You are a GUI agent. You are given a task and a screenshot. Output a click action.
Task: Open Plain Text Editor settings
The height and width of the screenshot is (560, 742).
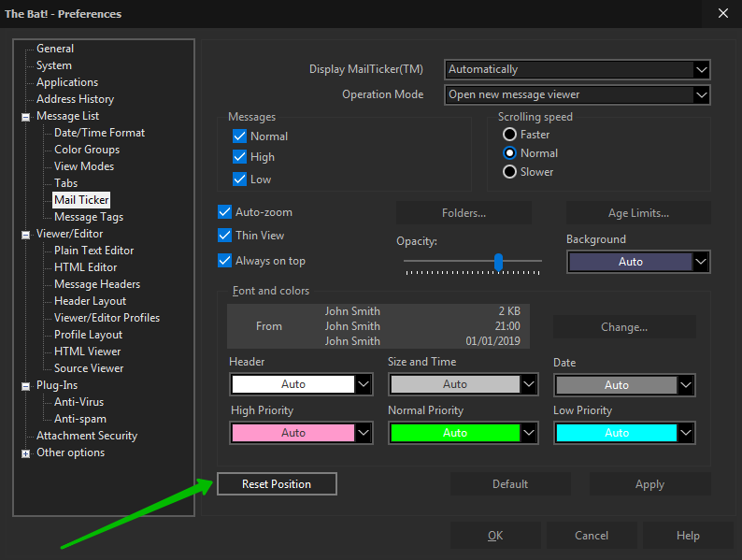click(94, 251)
